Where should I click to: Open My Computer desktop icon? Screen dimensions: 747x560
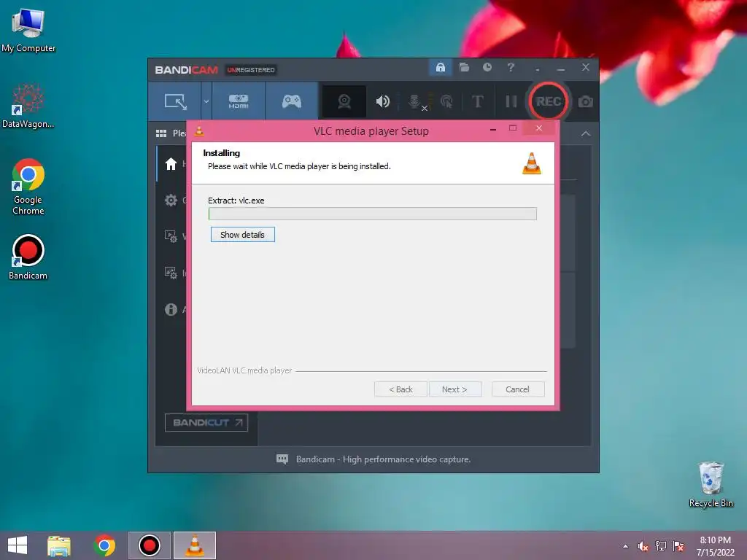click(x=28, y=31)
